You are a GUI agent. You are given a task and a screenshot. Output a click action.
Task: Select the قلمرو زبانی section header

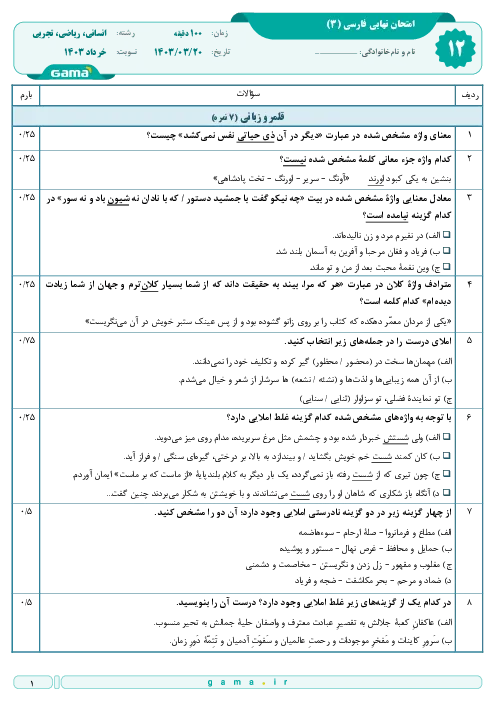pyautogui.click(x=248, y=117)
